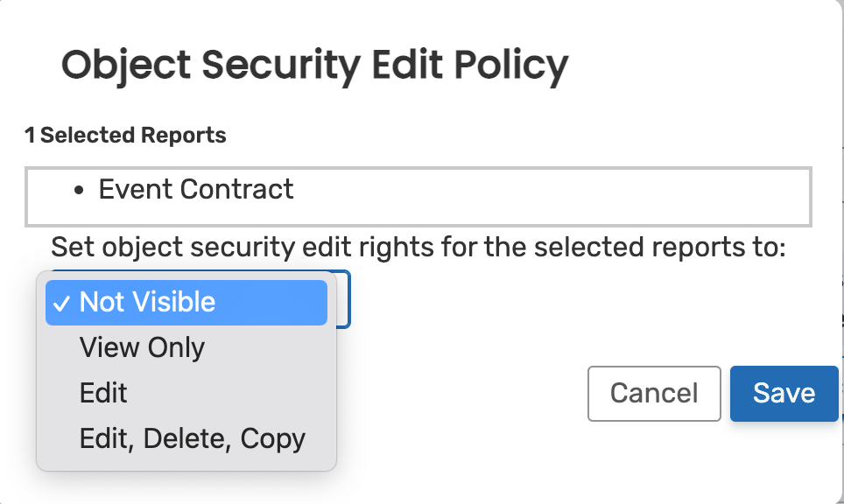Click the checkmark beside Not Visible
This screenshot has height=504, width=844.
(61, 303)
